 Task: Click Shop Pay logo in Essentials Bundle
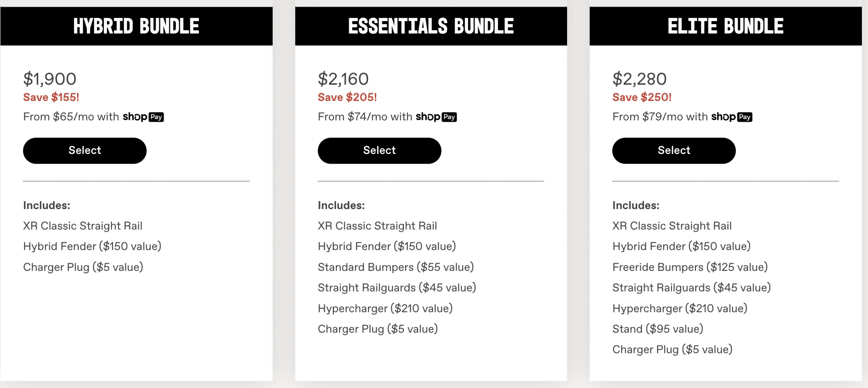click(x=436, y=117)
